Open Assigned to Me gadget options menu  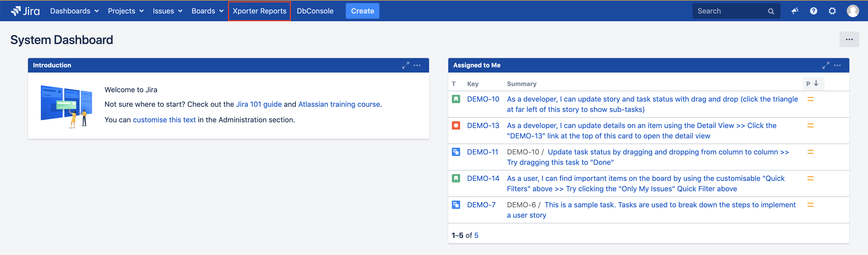coord(837,66)
